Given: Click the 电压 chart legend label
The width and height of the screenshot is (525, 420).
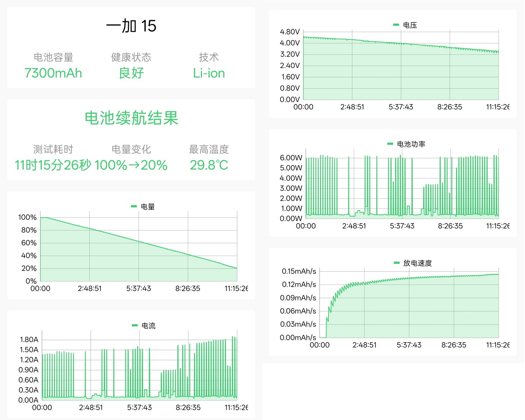Looking at the screenshot, I should (x=410, y=25).
